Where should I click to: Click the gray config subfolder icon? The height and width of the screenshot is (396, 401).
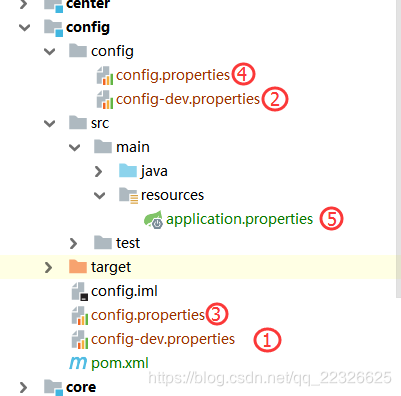click(x=78, y=51)
